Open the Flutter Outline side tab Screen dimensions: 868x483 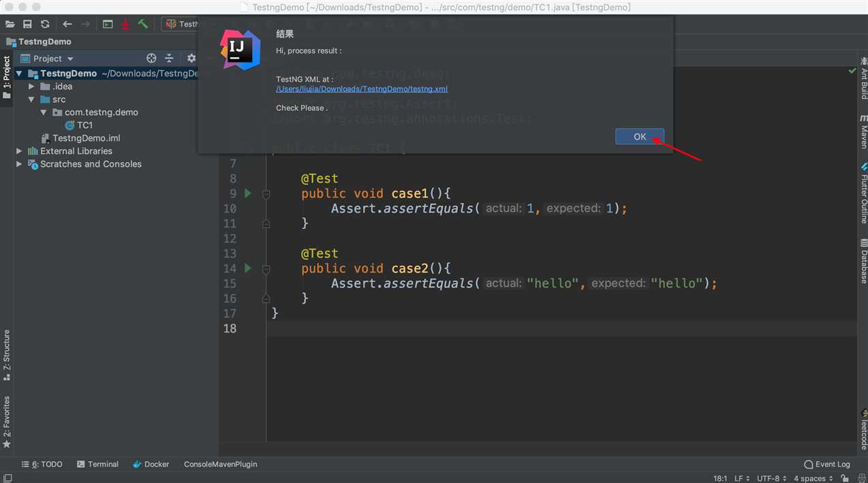point(863,193)
